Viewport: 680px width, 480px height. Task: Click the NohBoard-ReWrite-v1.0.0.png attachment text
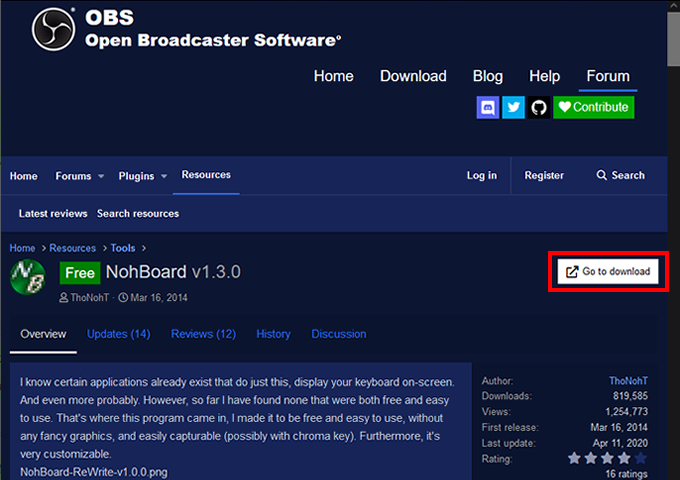click(94, 472)
